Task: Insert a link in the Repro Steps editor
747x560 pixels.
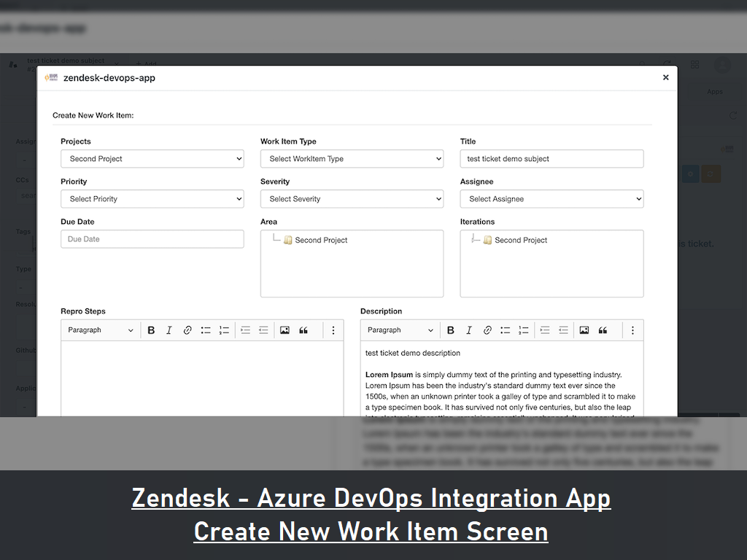Action: [x=187, y=330]
